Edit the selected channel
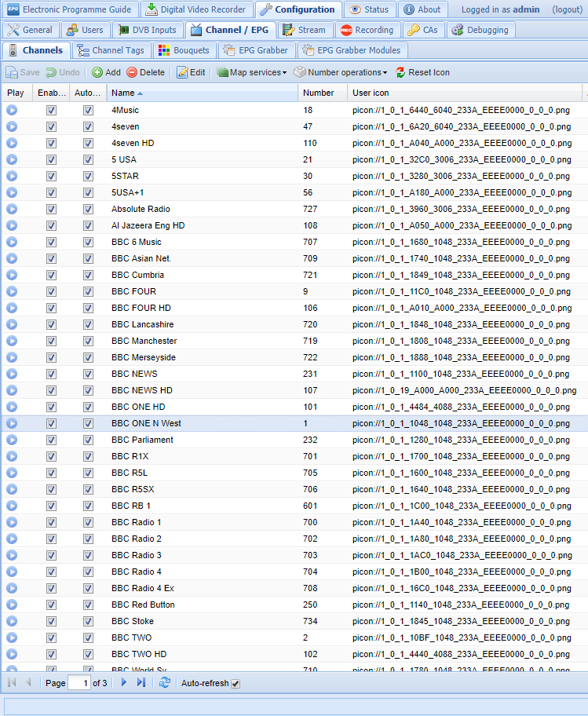This screenshot has height=716, width=588. 192,72
